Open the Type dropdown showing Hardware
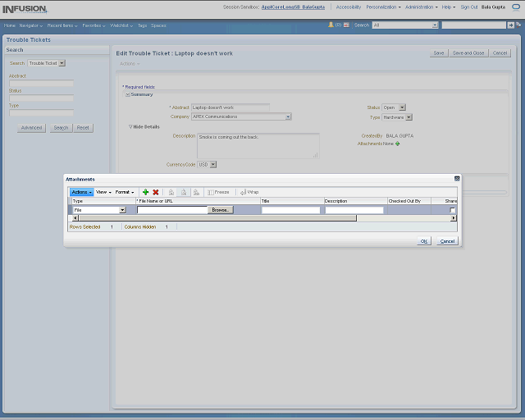Screen dimensions: 525x420 (409, 117)
